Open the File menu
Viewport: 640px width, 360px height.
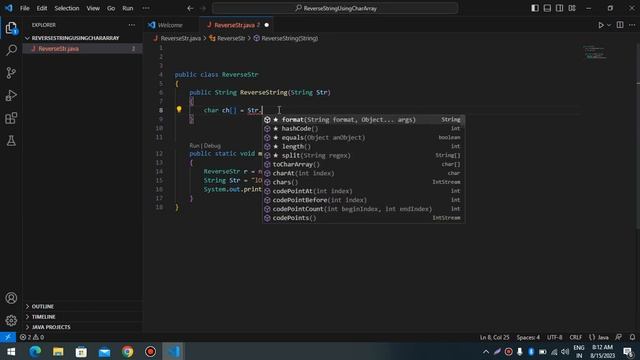(x=24, y=8)
